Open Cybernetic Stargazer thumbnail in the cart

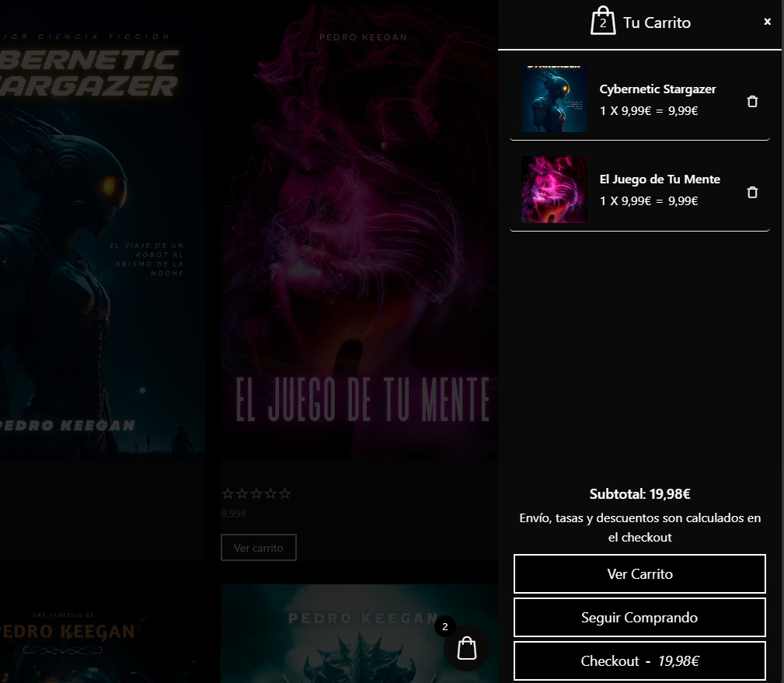[554, 99]
